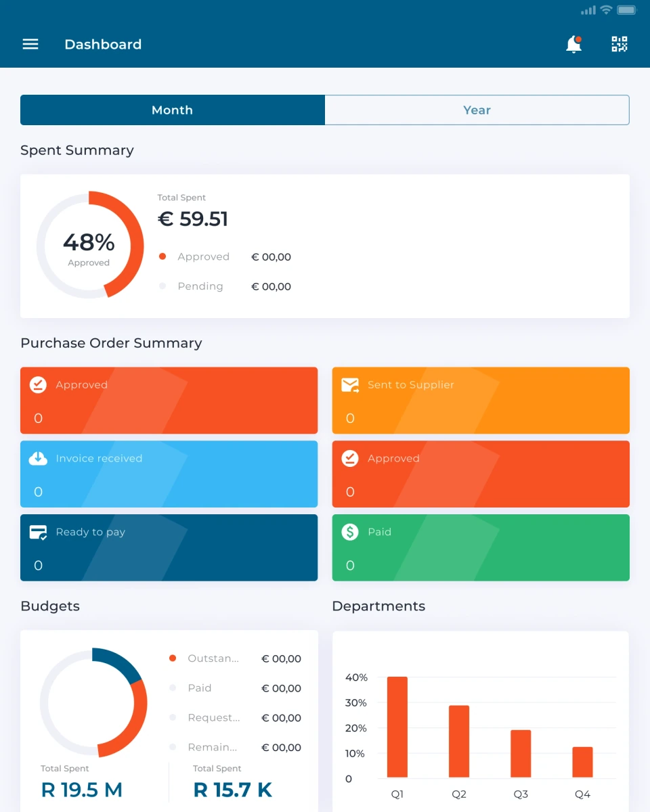
Task: Click the cellular signal icon
Action: pos(588,10)
